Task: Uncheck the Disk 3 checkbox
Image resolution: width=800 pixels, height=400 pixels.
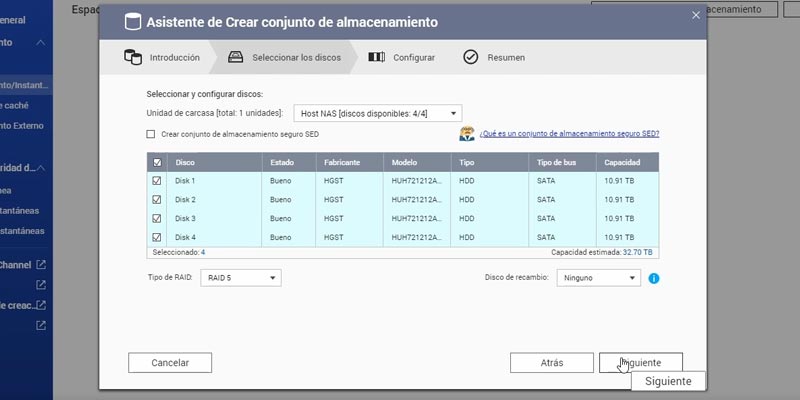Action: pyautogui.click(x=157, y=218)
